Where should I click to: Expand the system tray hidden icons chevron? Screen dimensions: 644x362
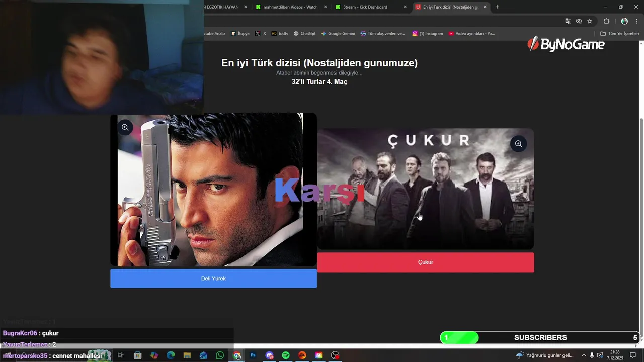pyautogui.click(x=584, y=355)
